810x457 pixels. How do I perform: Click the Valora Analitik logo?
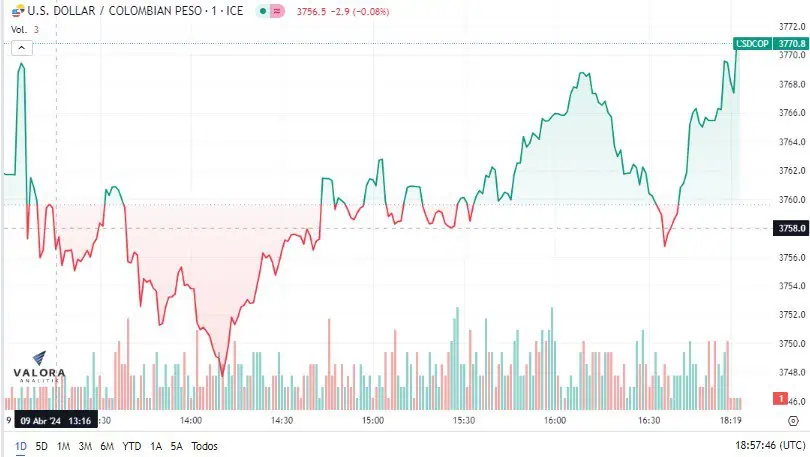click(x=39, y=368)
